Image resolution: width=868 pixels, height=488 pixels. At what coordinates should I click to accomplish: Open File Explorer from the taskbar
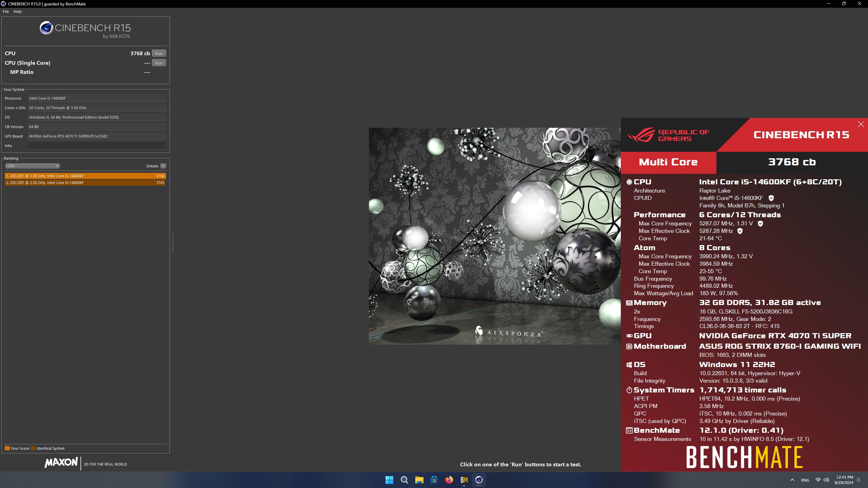coord(419,480)
